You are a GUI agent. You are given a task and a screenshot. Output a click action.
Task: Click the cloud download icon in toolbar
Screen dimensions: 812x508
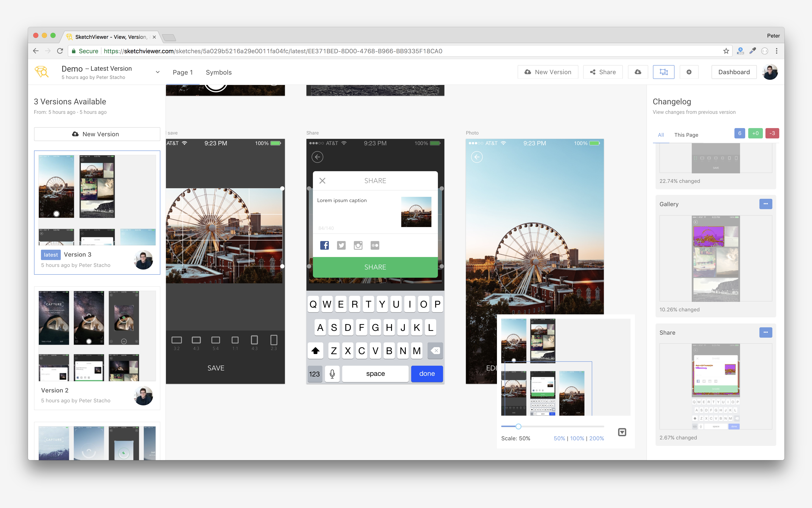tap(637, 72)
